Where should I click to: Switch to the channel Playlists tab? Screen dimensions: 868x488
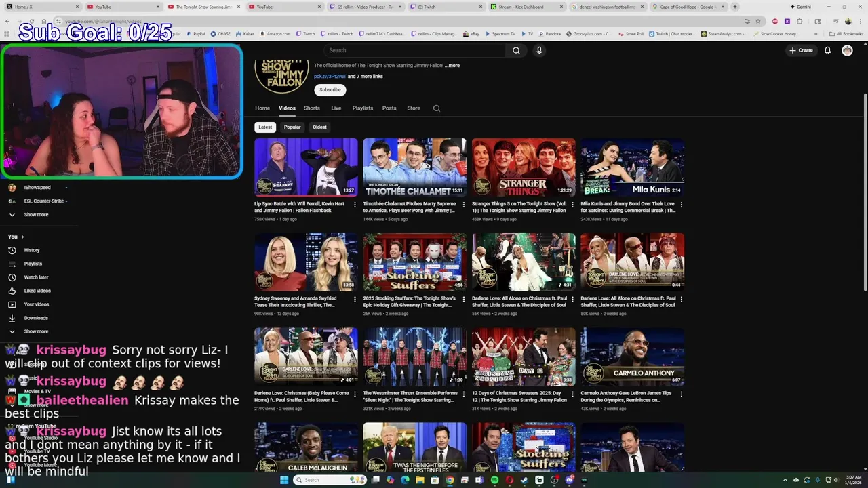363,108
